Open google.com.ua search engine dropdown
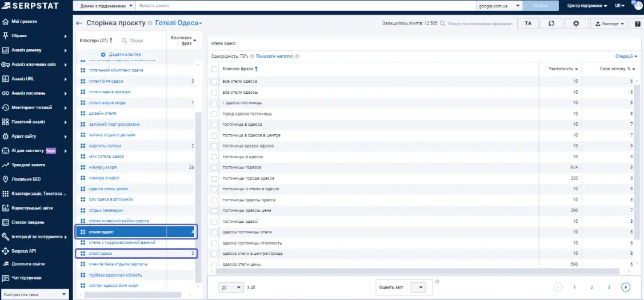Image resolution: width=644 pixels, height=300 pixels. [499, 6]
